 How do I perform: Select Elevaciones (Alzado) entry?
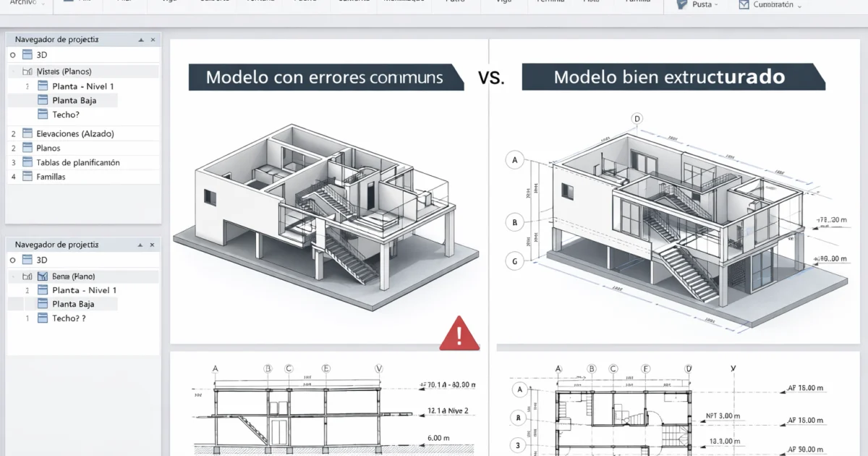pos(75,133)
